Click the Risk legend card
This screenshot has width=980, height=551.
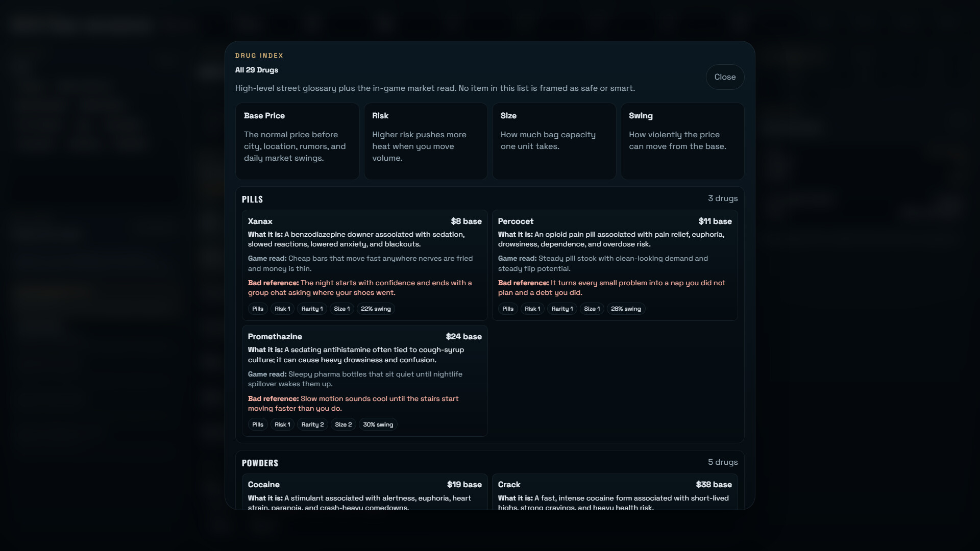[426, 141]
